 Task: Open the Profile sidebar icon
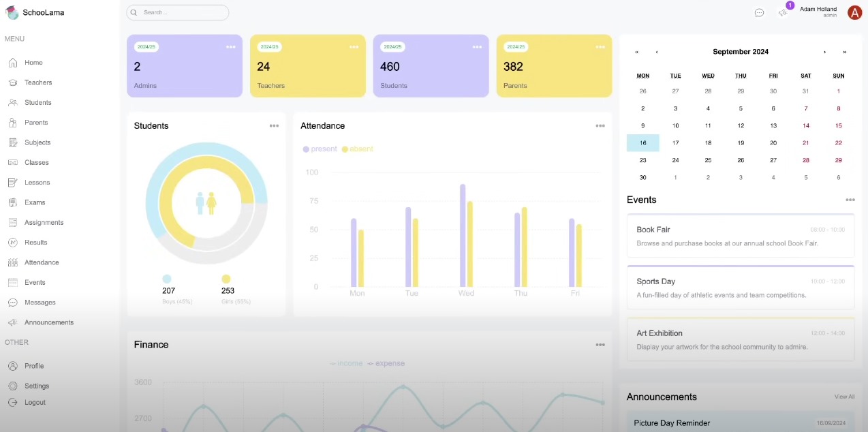tap(12, 366)
